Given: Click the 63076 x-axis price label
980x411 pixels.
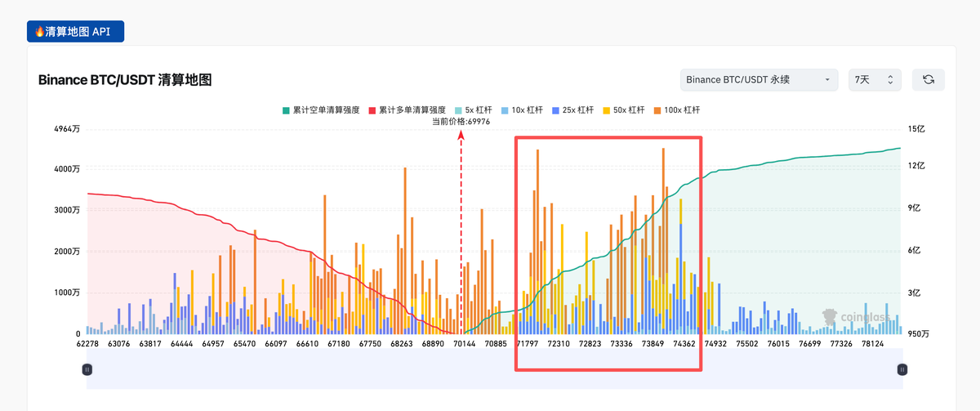Looking at the screenshot, I should 118,345.
